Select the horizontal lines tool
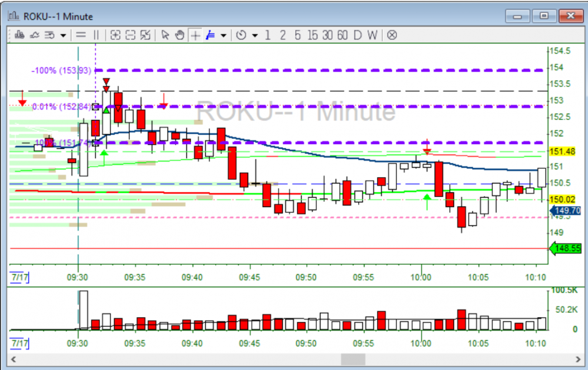This screenshot has width=588, height=370. click(x=81, y=35)
